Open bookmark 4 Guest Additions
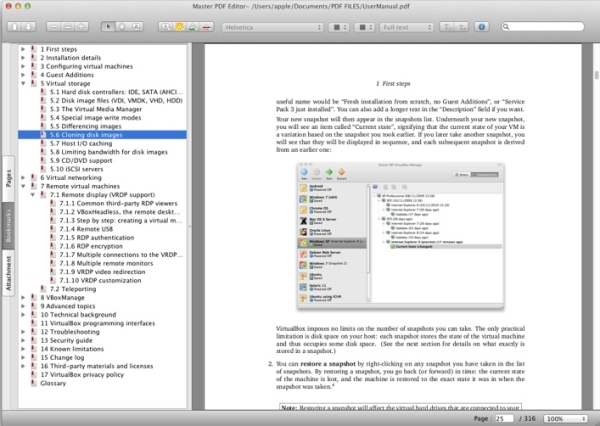The image size is (600, 426). coord(67,75)
